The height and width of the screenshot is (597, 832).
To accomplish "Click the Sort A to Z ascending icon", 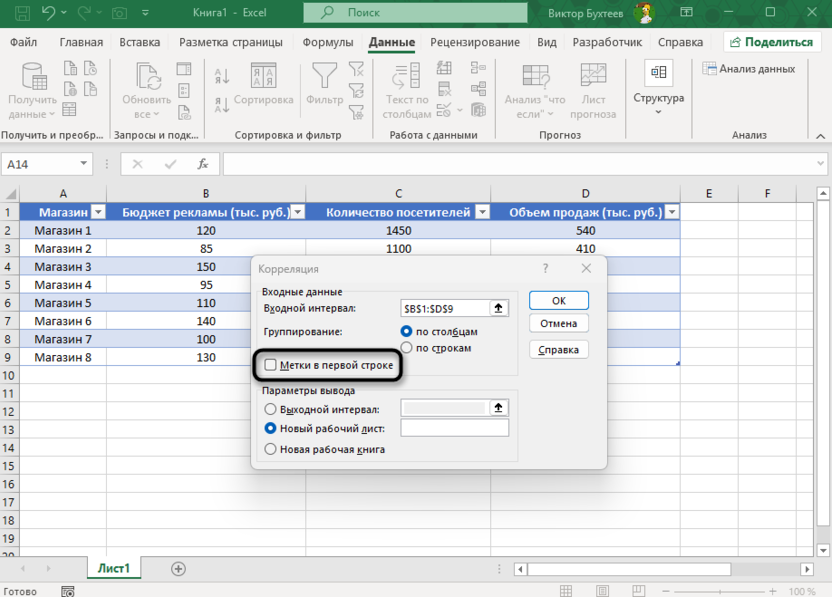I will tap(222, 77).
